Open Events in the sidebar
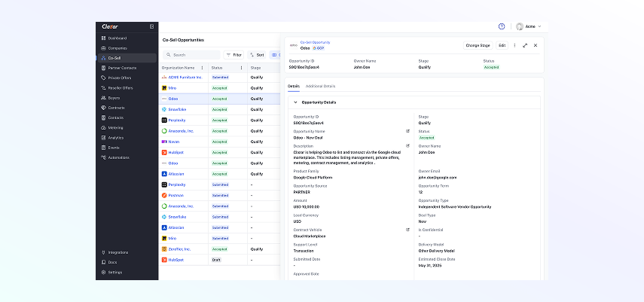 pos(127,148)
